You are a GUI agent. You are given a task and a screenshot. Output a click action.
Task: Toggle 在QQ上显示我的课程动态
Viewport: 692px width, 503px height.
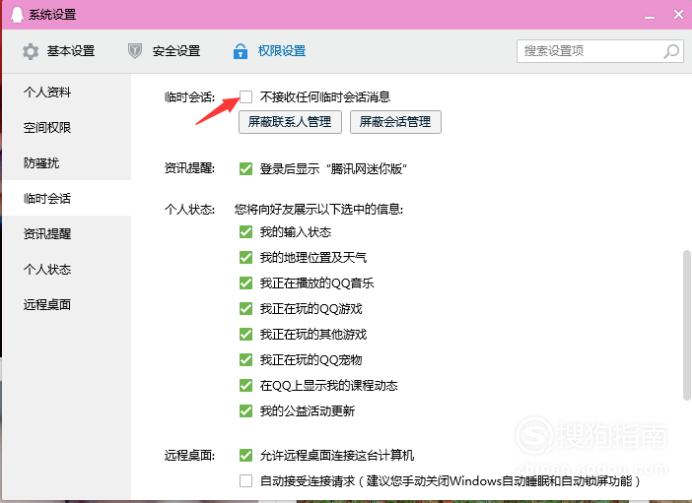click(246, 385)
